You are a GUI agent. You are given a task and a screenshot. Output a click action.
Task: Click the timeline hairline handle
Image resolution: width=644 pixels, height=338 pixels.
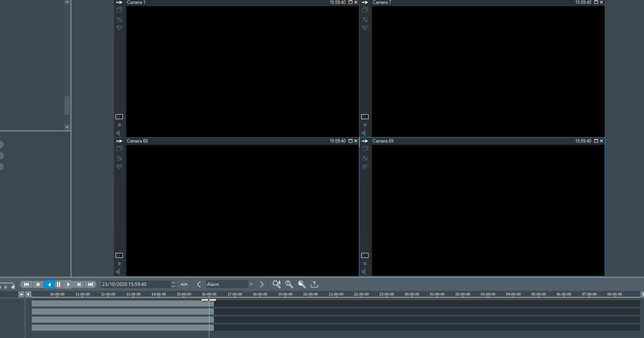[x=209, y=300]
